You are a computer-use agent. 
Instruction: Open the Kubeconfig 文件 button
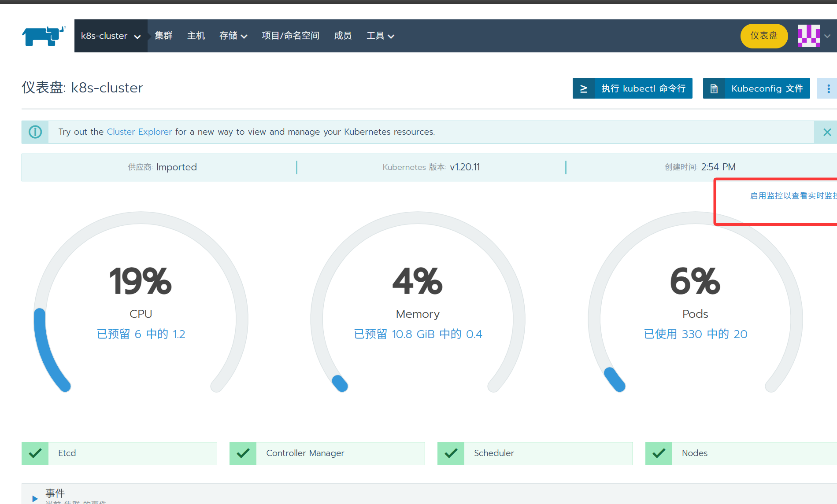point(756,88)
